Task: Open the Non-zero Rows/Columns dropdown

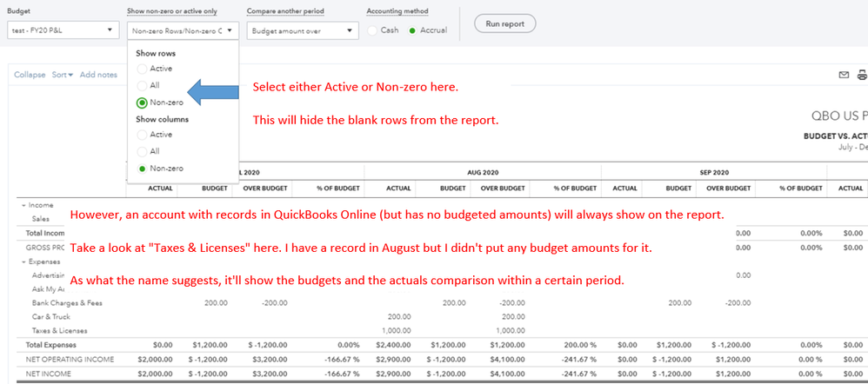Action: [x=183, y=30]
